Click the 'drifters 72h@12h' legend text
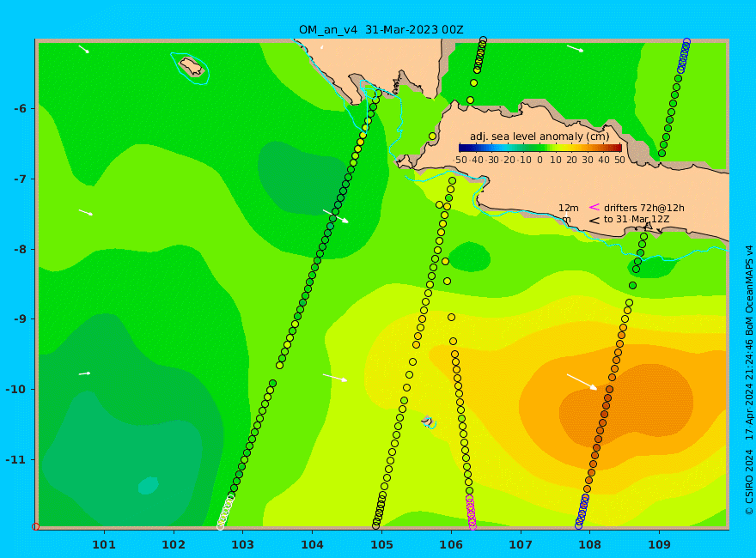This screenshot has height=558, width=756. [x=644, y=208]
